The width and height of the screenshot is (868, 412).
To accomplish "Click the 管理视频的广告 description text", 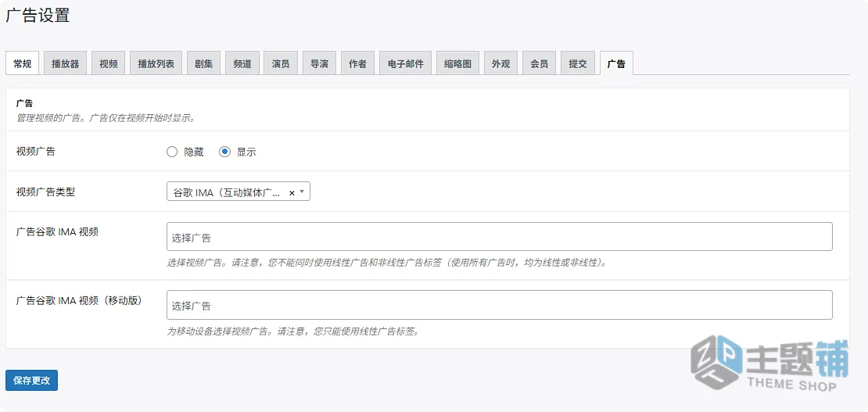I will pos(106,118).
